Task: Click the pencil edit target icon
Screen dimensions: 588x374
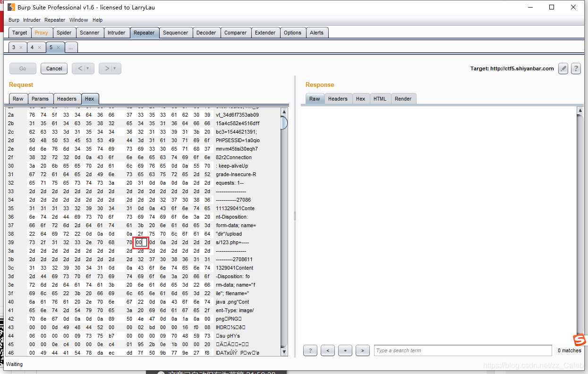Action: point(563,68)
